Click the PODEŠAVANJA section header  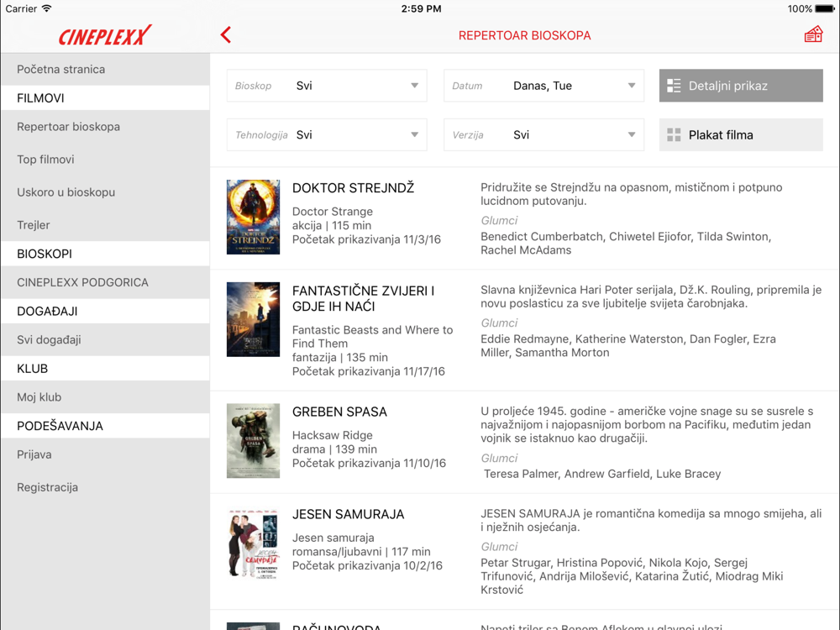[105, 426]
